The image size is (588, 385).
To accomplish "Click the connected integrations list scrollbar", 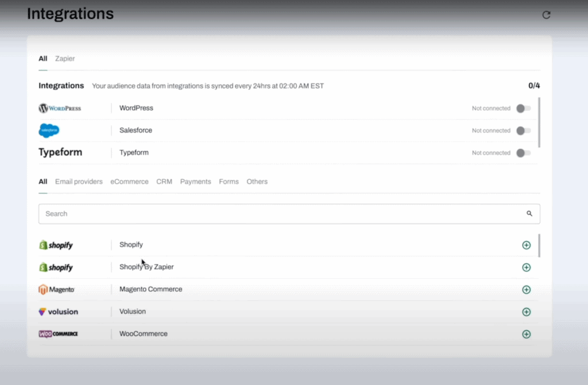I will (539, 122).
